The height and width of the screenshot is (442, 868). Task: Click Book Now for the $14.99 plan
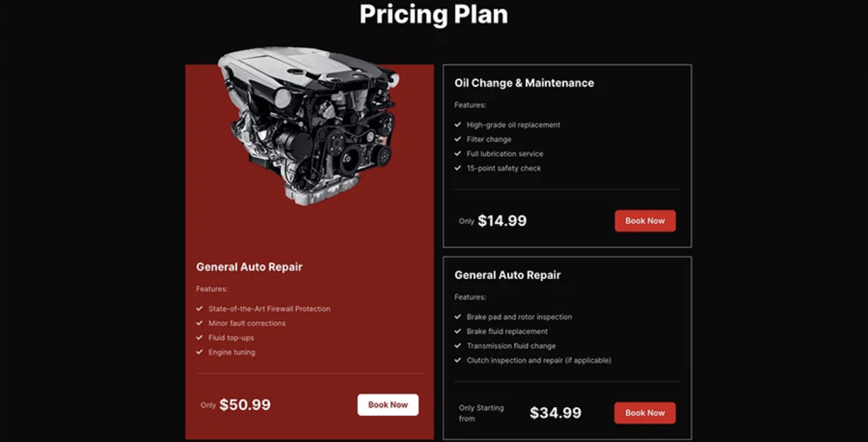pyautogui.click(x=645, y=221)
